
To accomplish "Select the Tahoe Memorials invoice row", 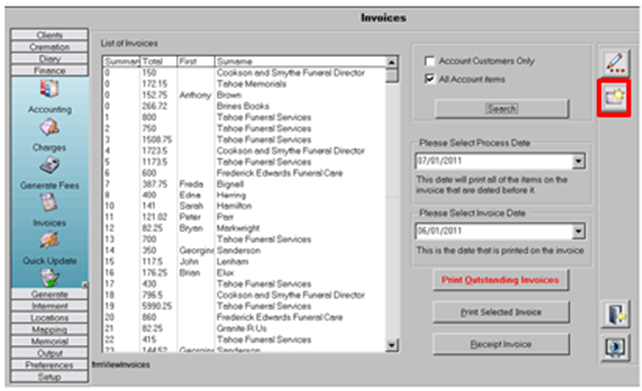I will tap(244, 84).
